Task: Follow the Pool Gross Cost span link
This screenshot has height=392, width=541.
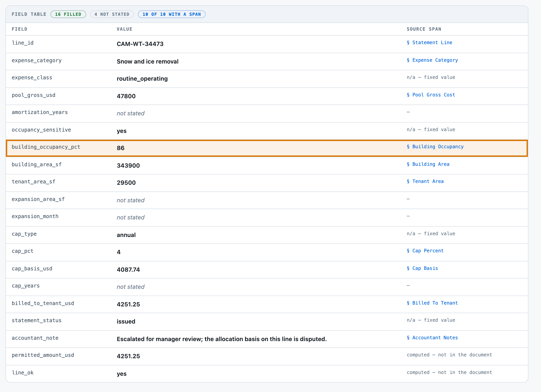Action: point(431,95)
